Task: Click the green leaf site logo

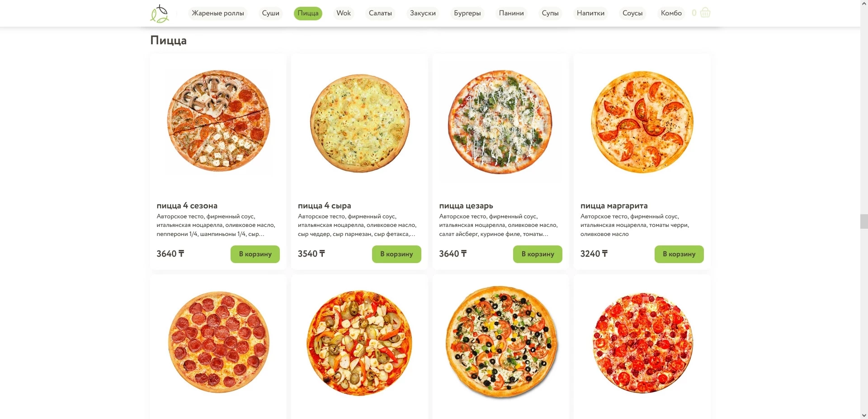Action: click(160, 14)
